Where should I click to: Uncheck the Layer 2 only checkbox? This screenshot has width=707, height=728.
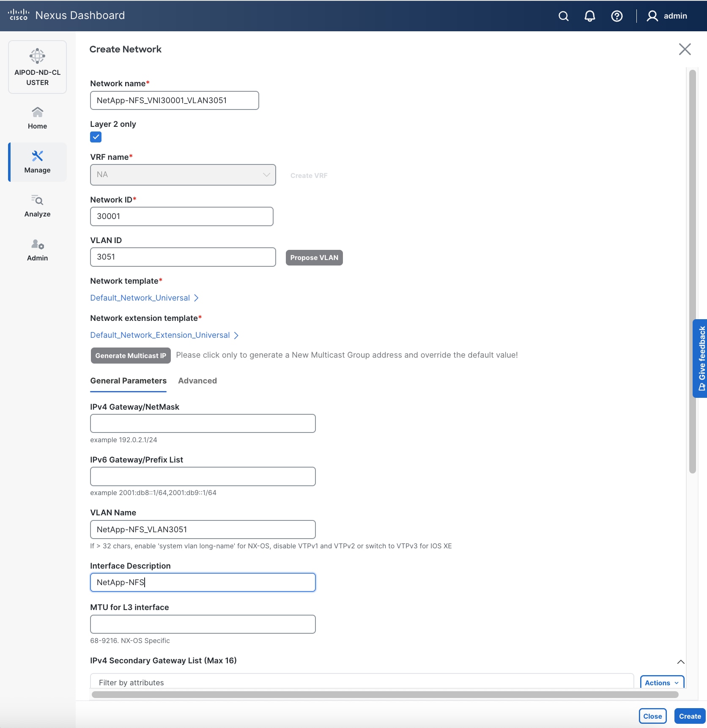point(96,137)
